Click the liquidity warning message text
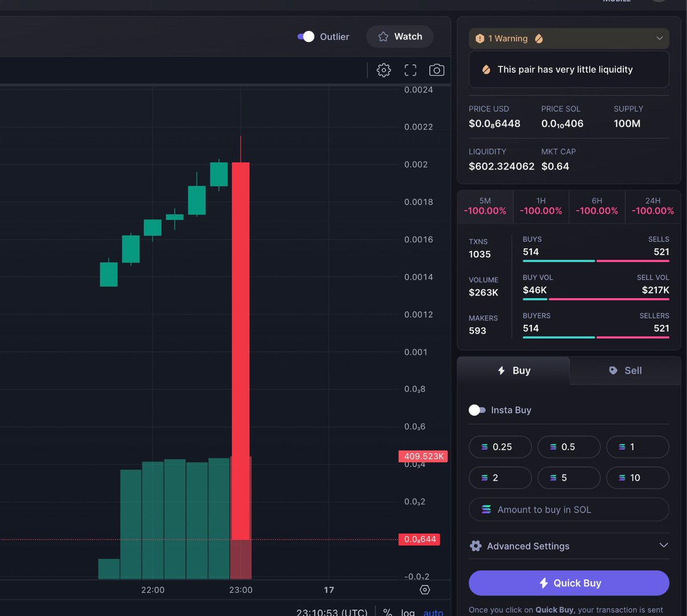 coord(565,69)
